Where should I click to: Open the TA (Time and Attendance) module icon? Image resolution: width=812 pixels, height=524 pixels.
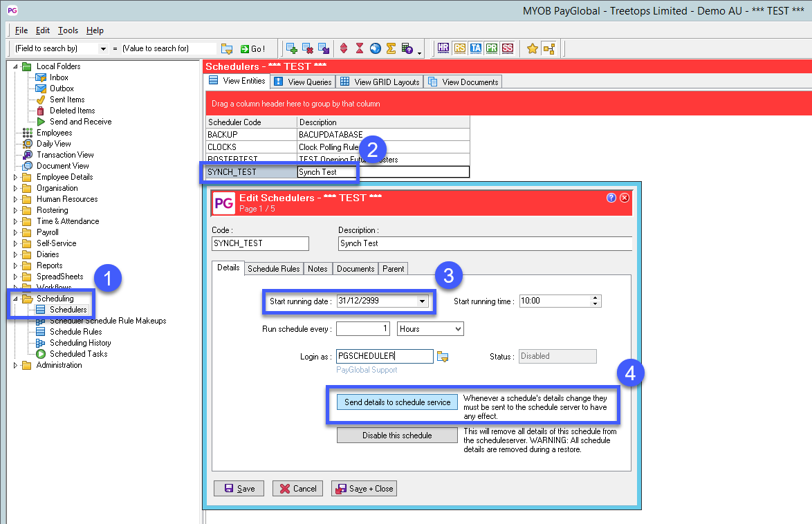point(475,48)
